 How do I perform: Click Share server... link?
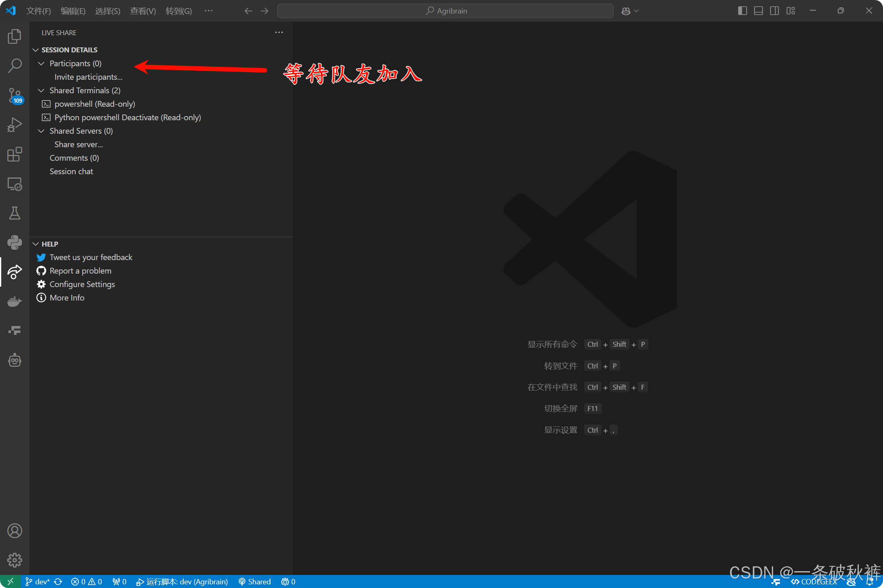pos(78,144)
